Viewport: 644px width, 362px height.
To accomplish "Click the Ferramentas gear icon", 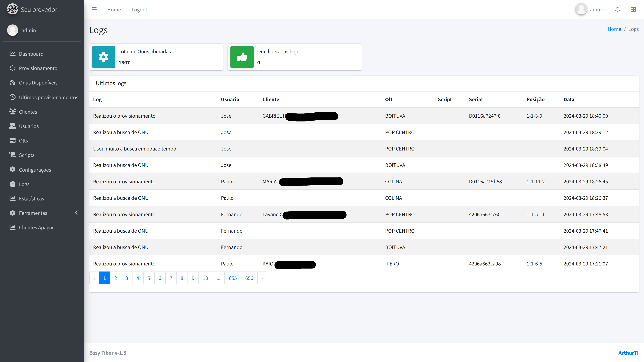I will [x=13, y=213].
